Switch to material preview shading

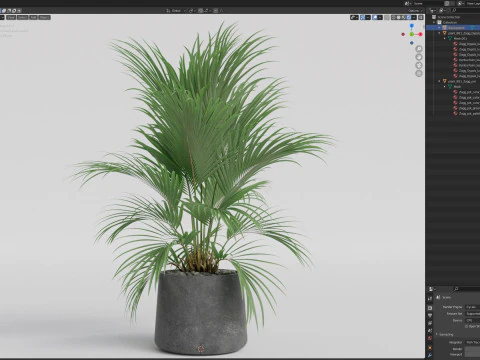pos(403,17)
